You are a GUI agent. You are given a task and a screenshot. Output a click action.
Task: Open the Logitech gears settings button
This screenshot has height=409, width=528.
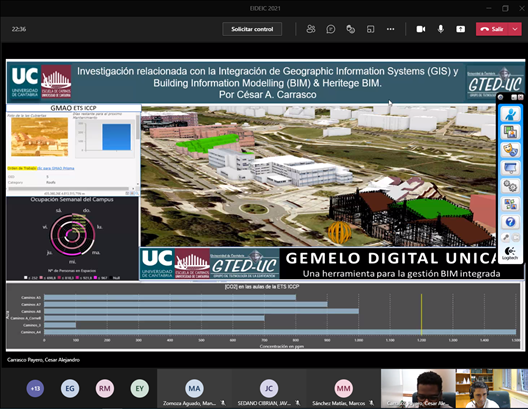510,186
